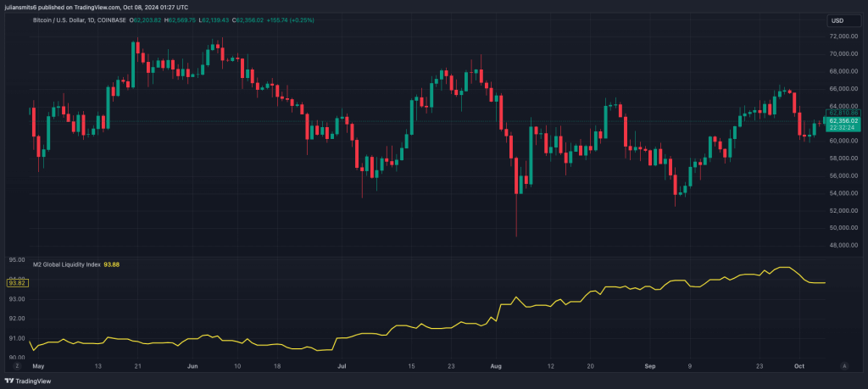Click the outlined 62,810.86 price label
Screen dimensions: 868x389
[x=843, y=113]
